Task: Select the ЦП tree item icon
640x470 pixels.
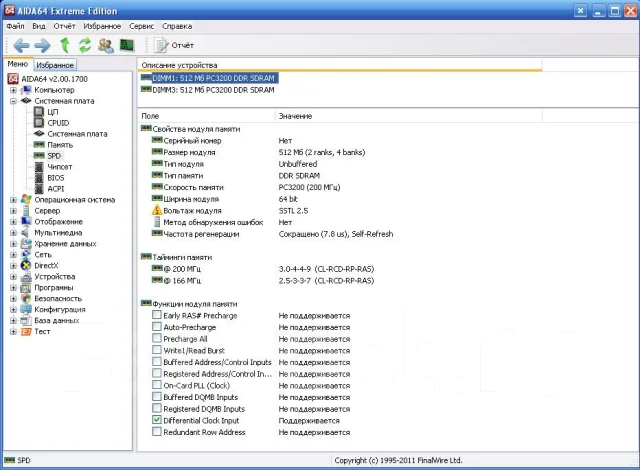Action: click(39, 112)
